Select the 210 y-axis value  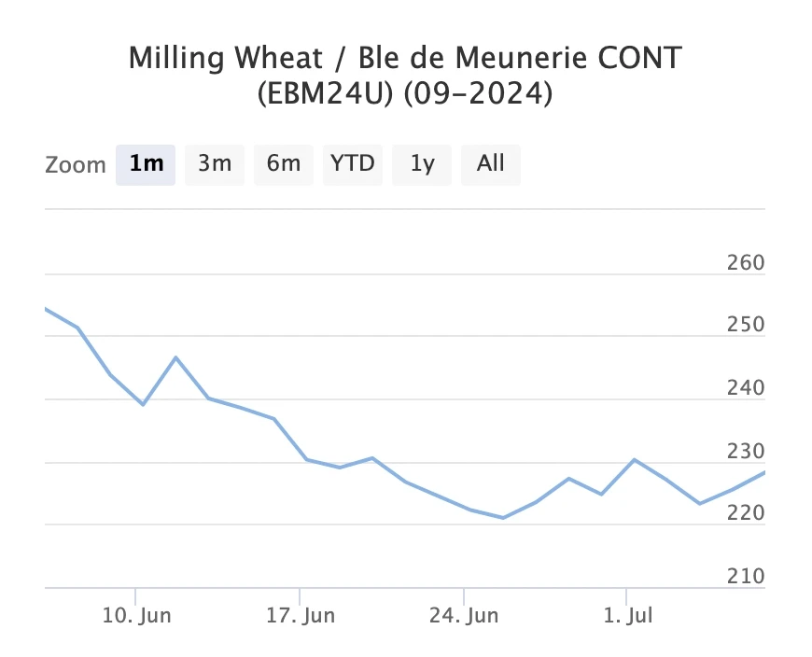745,577
